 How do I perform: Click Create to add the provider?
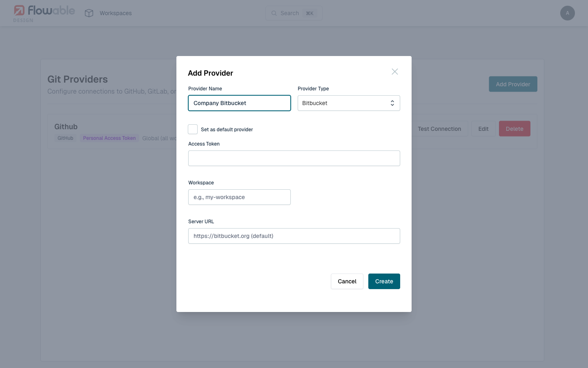click(x=384, y=281)
